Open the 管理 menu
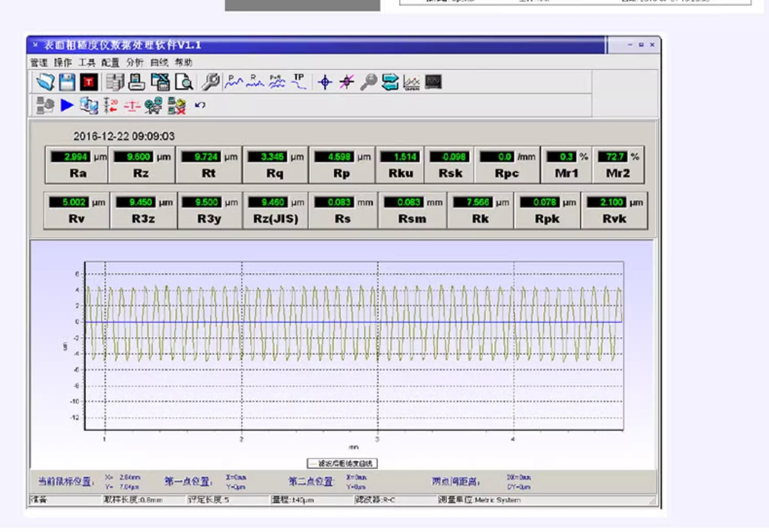 pyautogui.click(x=39, y=63)
